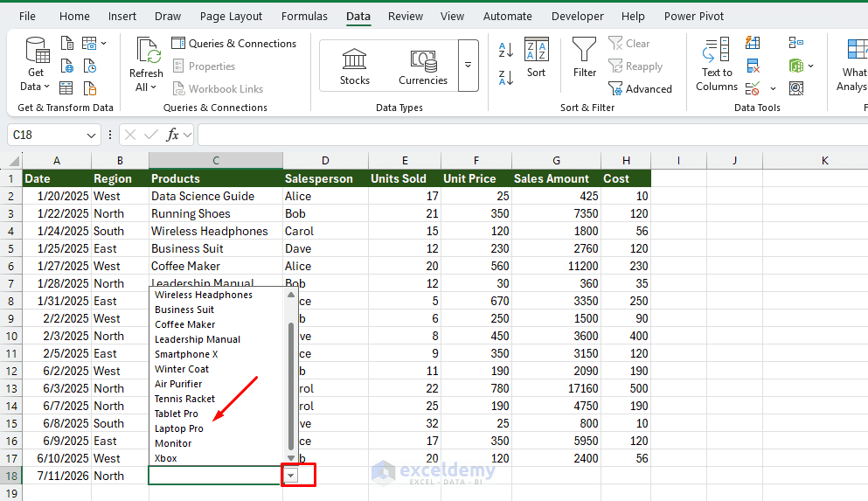Click the Enter checkmark icon
This screenshot has height=501, width=868.
150,135
